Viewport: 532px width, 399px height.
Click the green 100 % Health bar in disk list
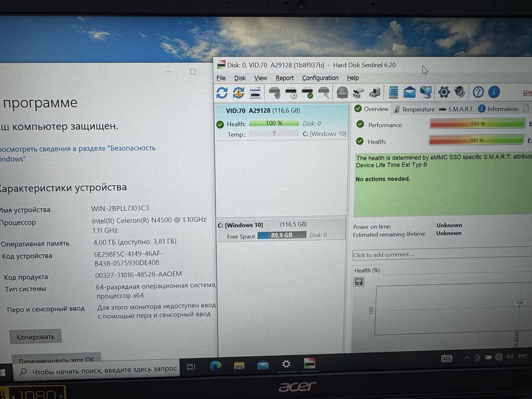pos(274,123)
